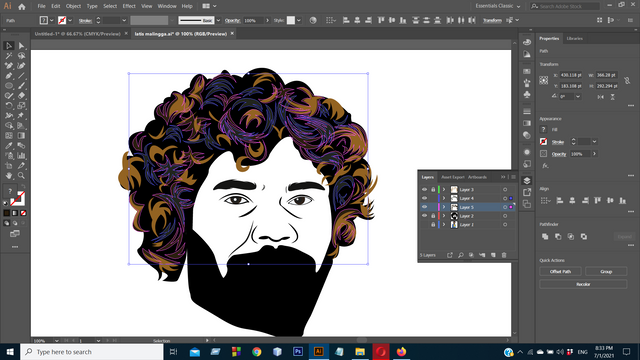Click Minus Front in Pathfinder section
640x360 pixels.
(558, 236)
